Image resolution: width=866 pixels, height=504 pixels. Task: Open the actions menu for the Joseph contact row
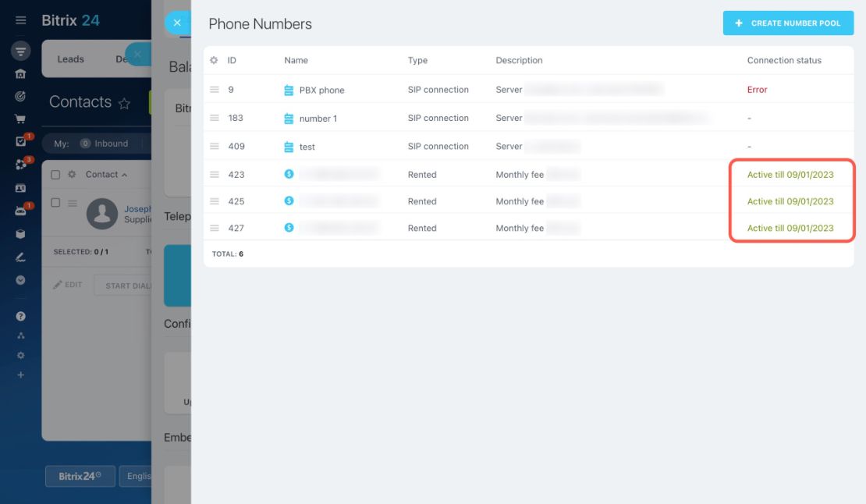tap(73, 203)
